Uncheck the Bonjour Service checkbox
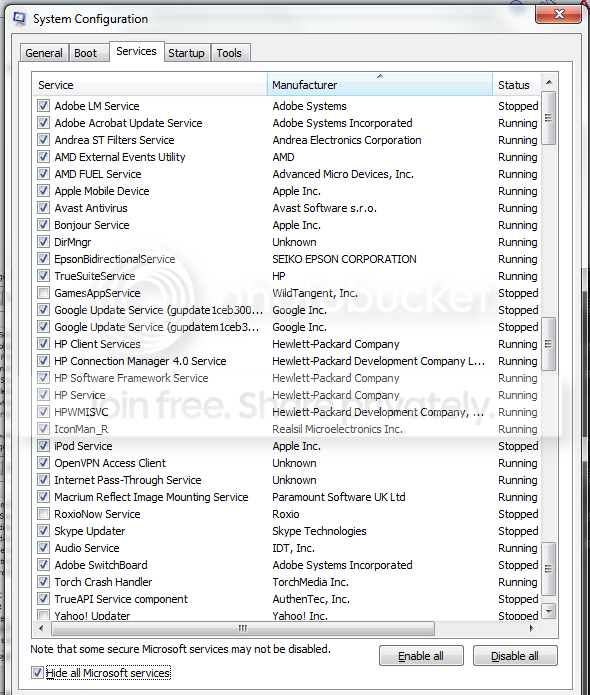 tap(43, 225)
